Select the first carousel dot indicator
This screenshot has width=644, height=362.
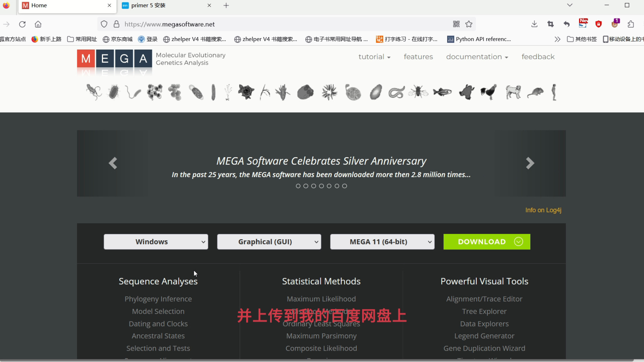[298, 186]
